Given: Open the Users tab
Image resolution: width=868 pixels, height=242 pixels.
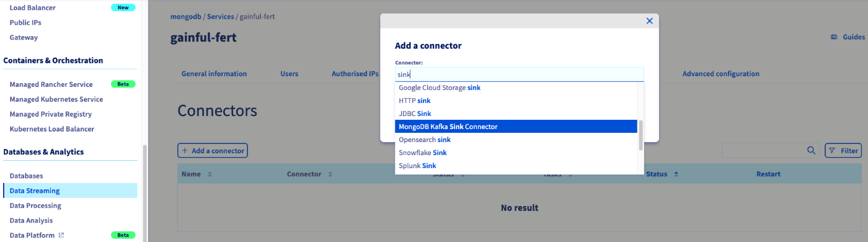Looking at the screenshot, I should (289, 74).
